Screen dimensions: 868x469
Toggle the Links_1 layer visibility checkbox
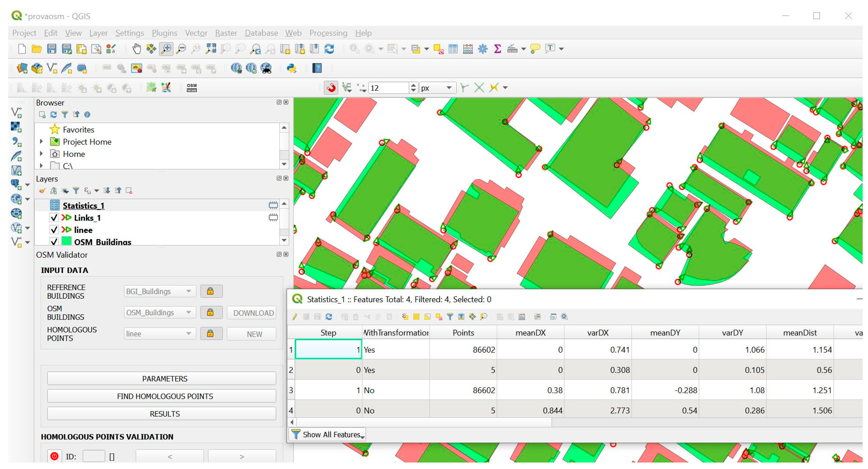pos(54,218)
